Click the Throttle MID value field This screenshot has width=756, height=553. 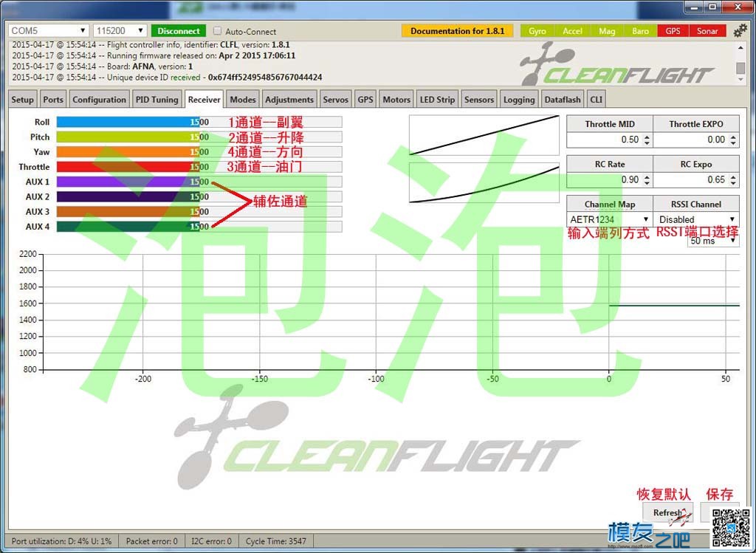tap(609, 140)
